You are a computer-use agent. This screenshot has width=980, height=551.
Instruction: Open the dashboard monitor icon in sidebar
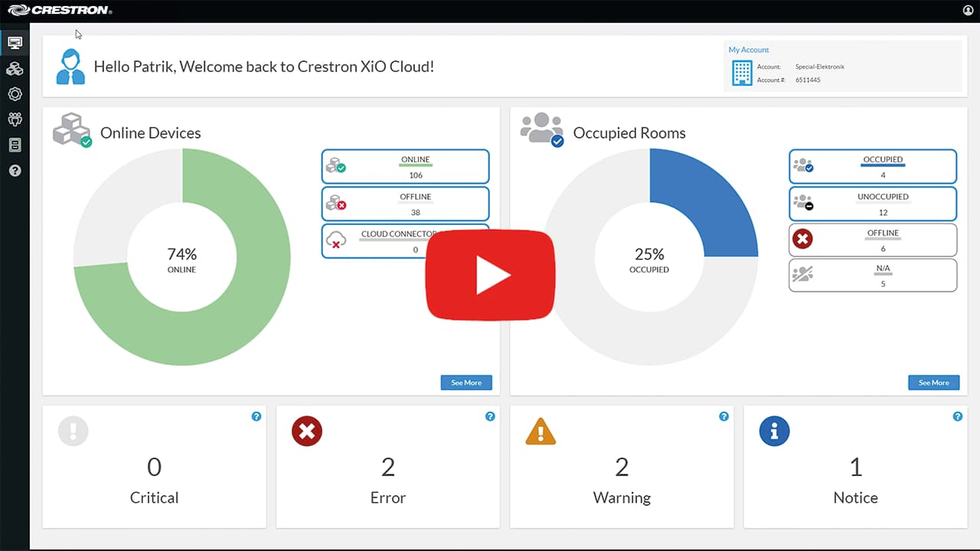click(15, 43)
